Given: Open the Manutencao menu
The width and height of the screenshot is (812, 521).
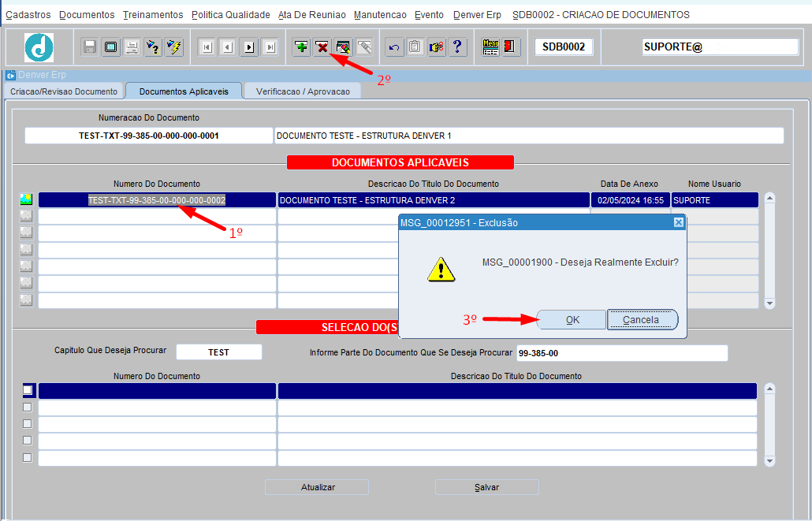Looking at the screenshot, I should pyautogui.click(x=380, y=15).
